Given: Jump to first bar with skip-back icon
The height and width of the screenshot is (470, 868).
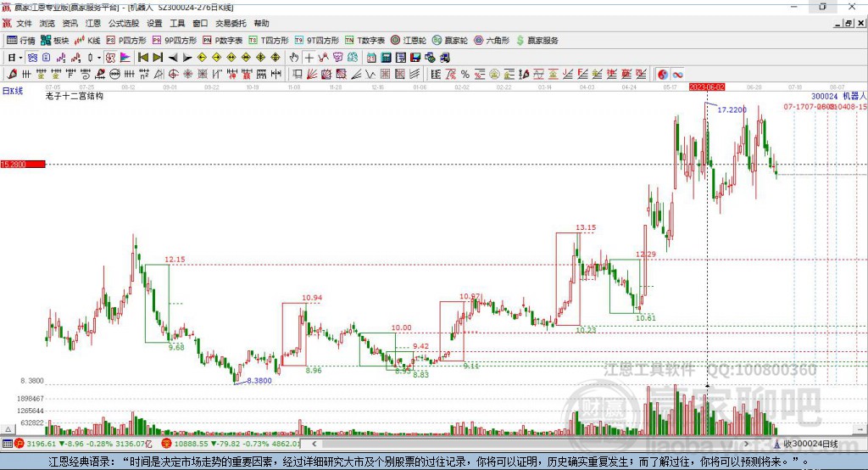Looking at the screenshot, I should click(142, 58).
